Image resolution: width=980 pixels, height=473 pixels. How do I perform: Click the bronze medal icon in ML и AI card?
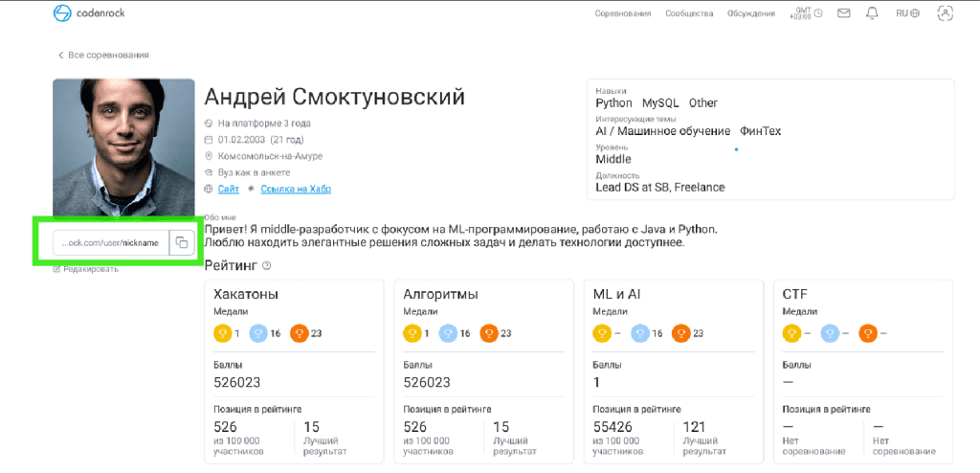point(680,333)
